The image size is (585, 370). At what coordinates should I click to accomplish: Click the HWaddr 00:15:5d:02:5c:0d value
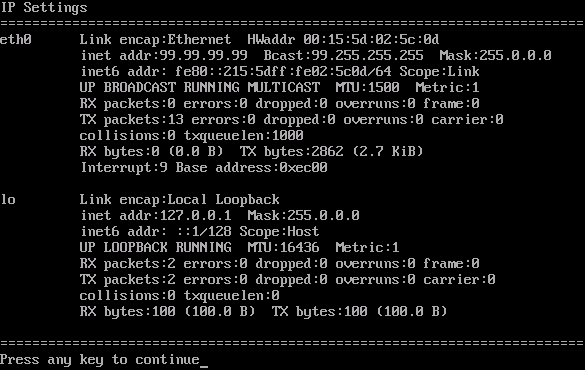[x=343, y=39]
